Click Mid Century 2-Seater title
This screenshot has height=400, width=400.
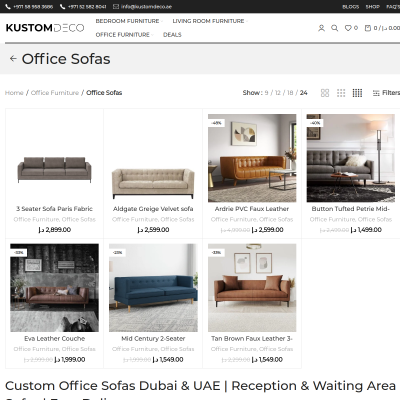(x=153, y=338)
